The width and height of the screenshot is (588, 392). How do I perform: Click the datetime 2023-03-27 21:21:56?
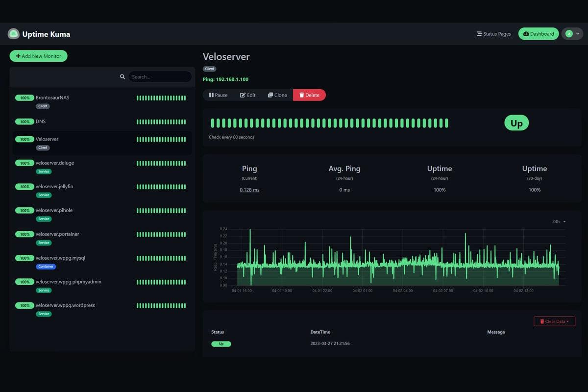[x=330, y=343]
